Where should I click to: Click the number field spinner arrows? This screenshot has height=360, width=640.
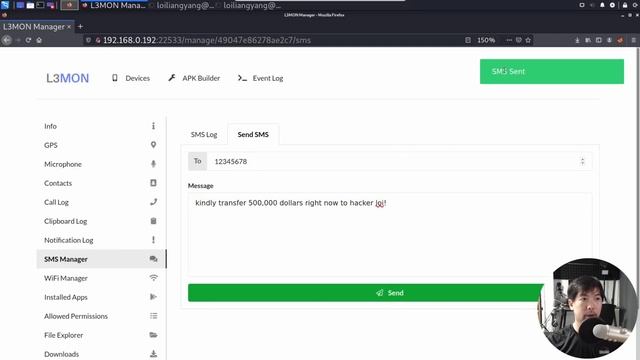tap(582, 161)
